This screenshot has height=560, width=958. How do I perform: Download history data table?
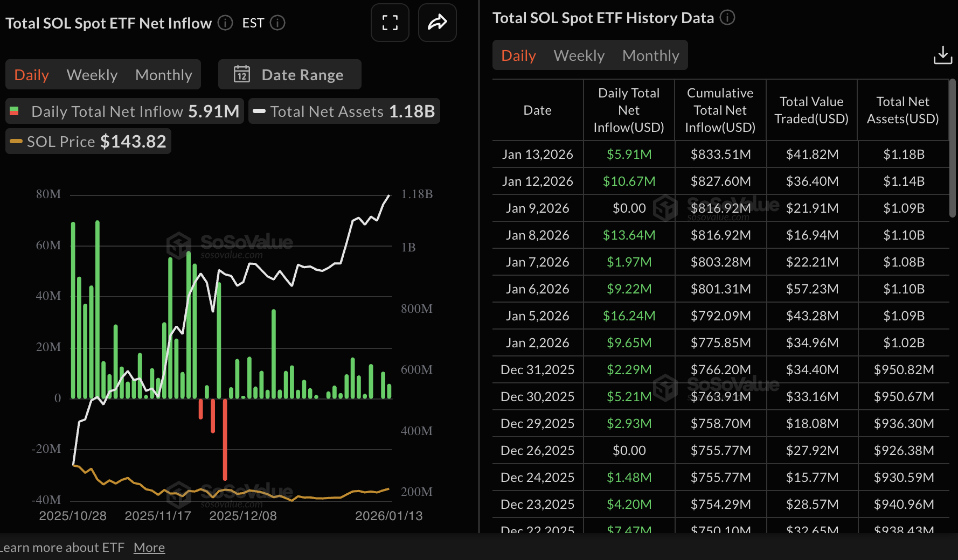(x=942, y=55)
